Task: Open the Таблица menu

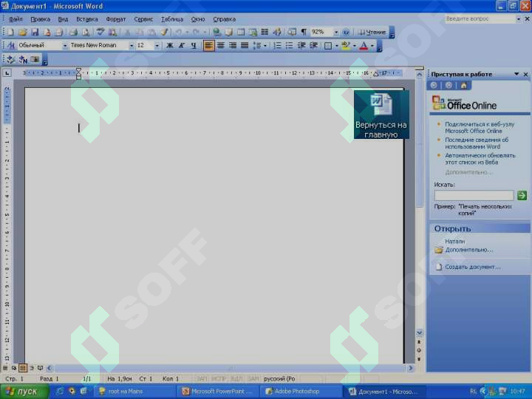Action: tap(172, 19)
